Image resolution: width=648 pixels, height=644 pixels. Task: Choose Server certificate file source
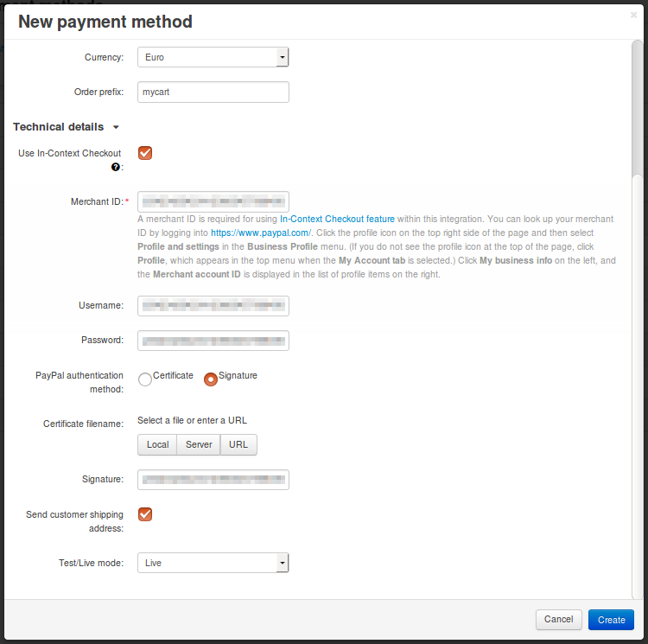199,445
